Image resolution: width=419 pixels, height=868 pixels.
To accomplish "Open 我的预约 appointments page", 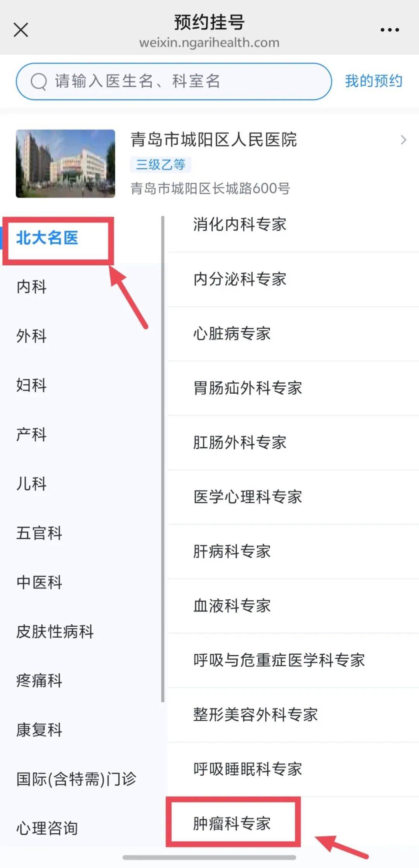I will tap(374, 81).
